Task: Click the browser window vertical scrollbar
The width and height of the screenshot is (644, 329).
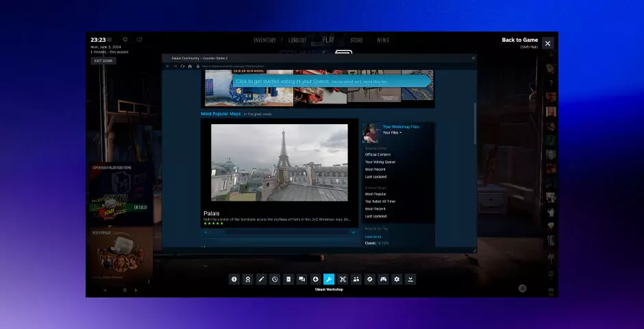Action: tap(475, 123)
